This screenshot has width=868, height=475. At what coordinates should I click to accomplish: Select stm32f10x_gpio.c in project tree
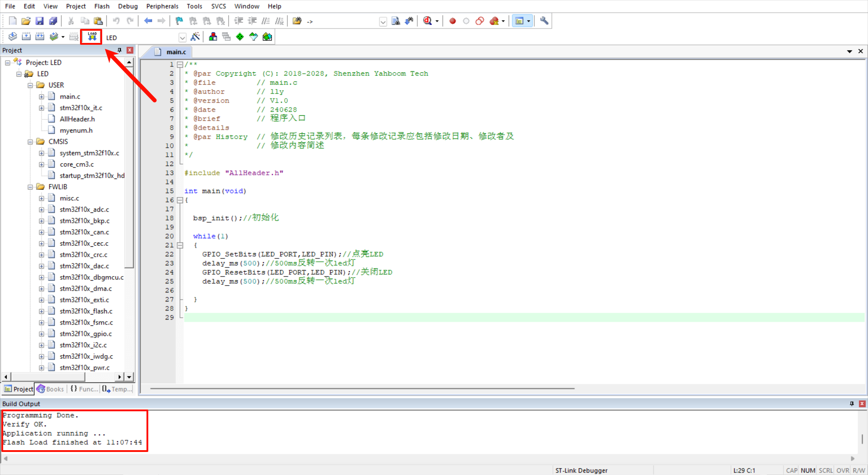[x=85, y=334]
